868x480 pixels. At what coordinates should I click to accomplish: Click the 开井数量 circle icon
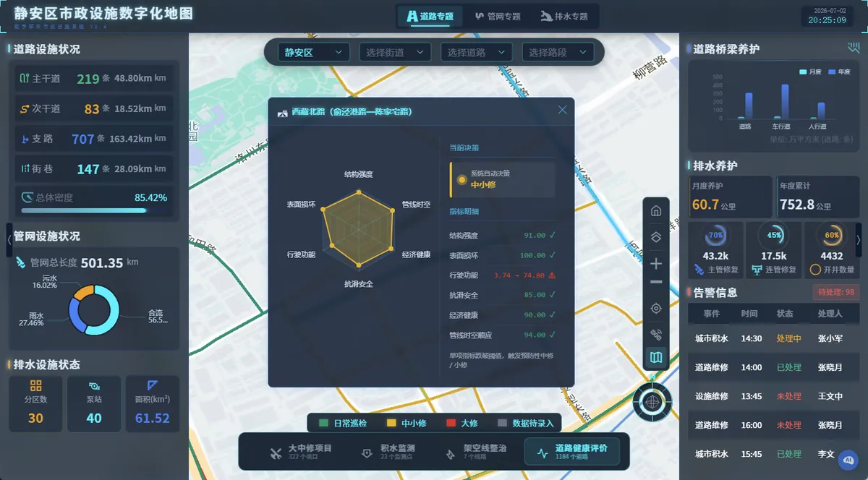(815, 270)
